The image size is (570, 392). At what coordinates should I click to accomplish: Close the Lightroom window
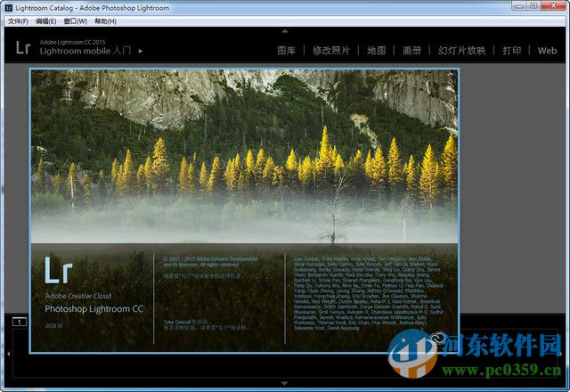coord(553,5)
